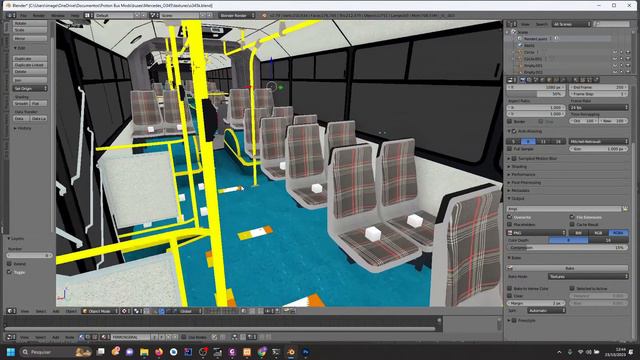Click the Mirror tool button
The image size is (640, 360).
[30, 38]
